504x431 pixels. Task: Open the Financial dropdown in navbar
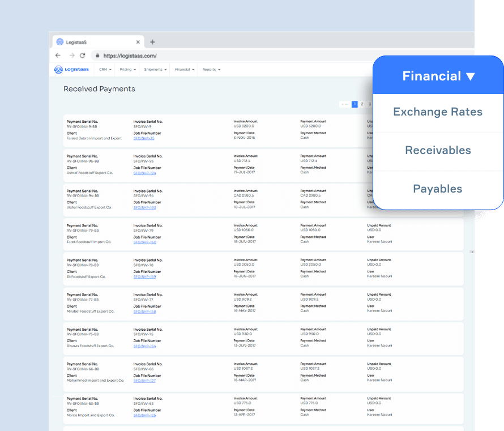coord(185,70)
